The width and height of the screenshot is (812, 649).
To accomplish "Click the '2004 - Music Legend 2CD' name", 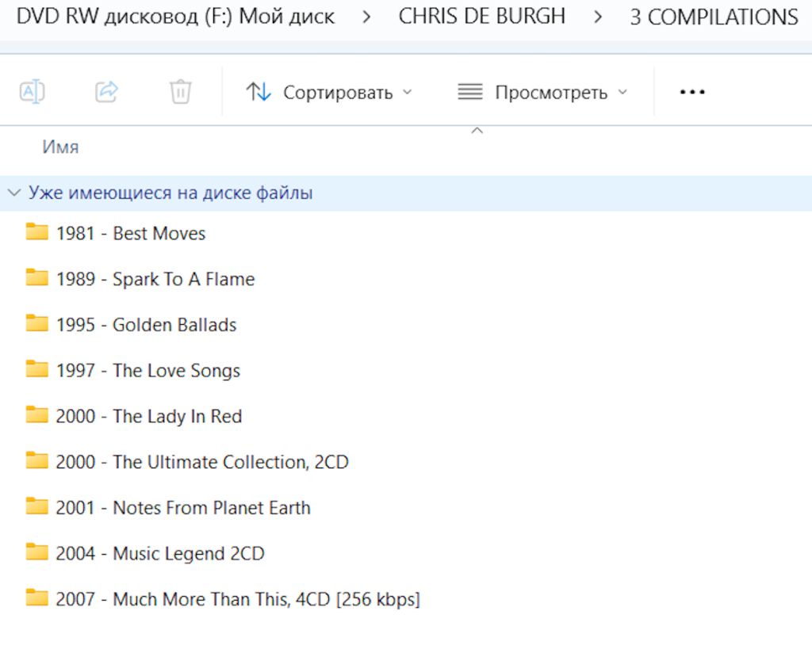I will (160, 553).
